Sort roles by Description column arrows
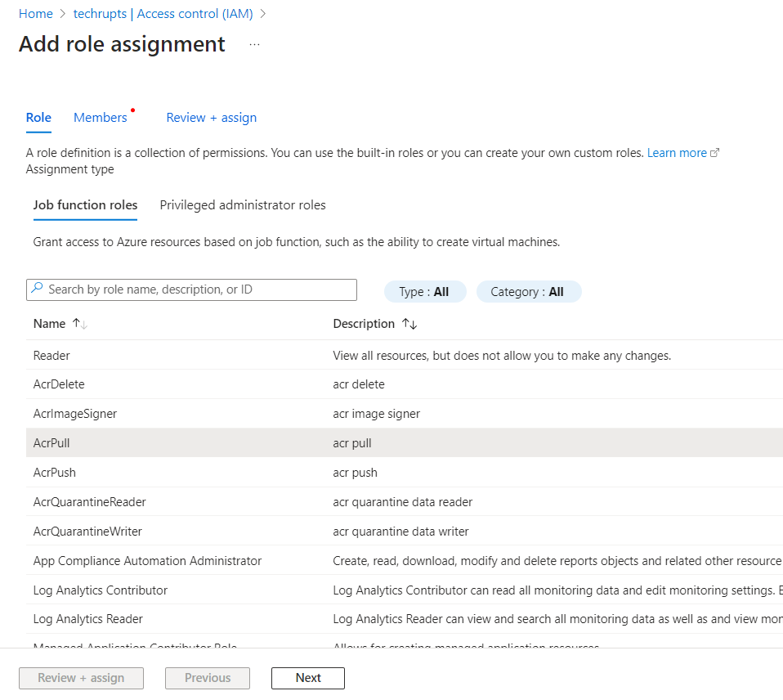 tap(409, 324)
